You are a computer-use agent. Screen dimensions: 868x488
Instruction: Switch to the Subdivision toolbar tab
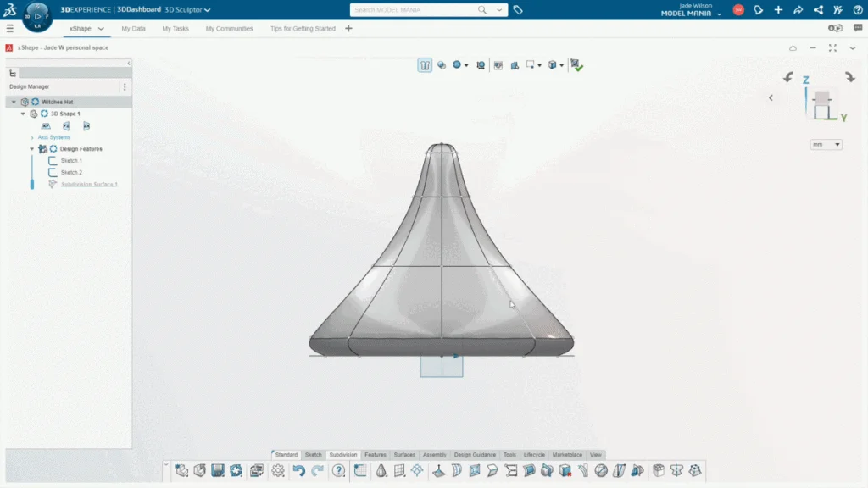point(343,455)
